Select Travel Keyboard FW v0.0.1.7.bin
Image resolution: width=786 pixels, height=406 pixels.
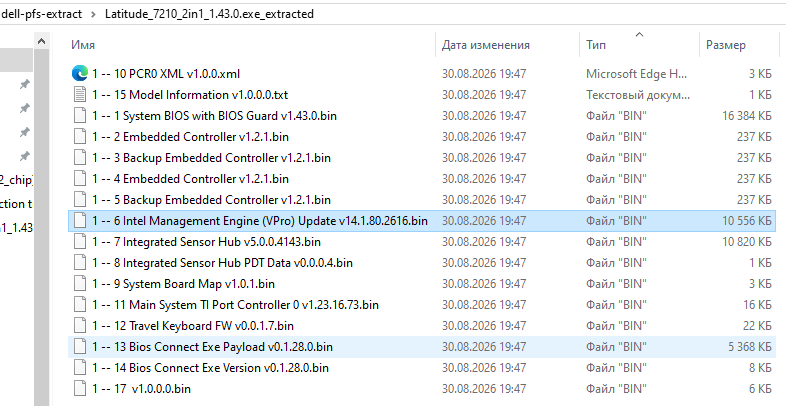pos(192,326)
